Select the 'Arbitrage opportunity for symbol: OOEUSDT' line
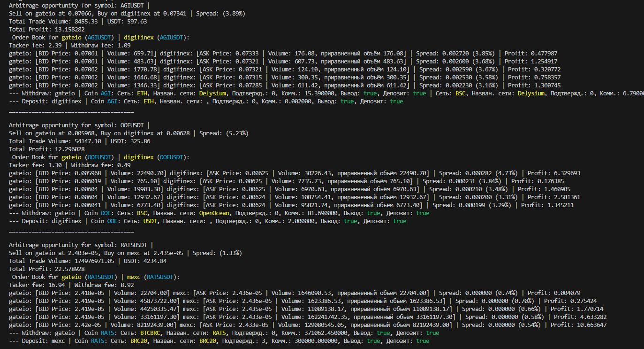This screenshot has width=644, height=349. 80,125
